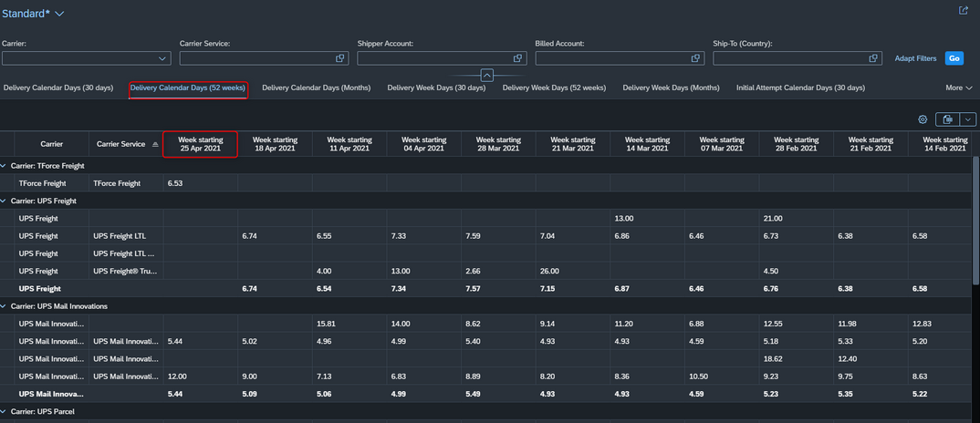Open the Carrier dropdown list
This screenshot has width=980, height=423.
(162, 58)
